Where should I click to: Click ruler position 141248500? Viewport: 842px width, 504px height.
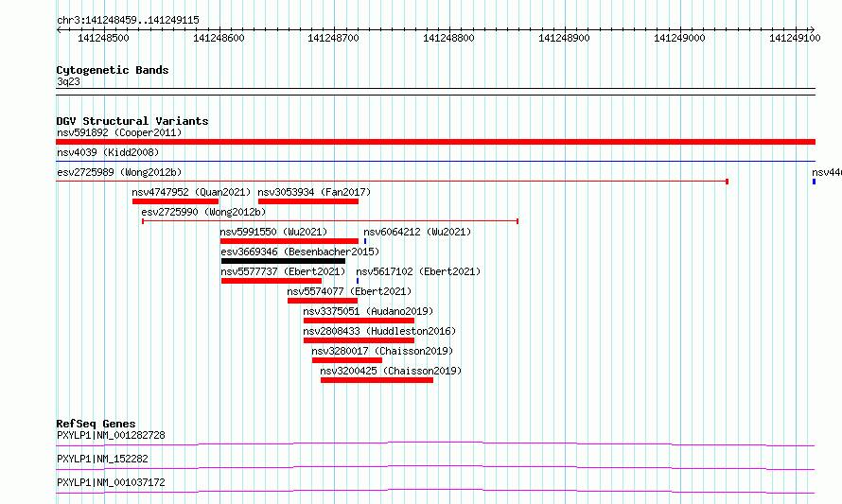104,38
